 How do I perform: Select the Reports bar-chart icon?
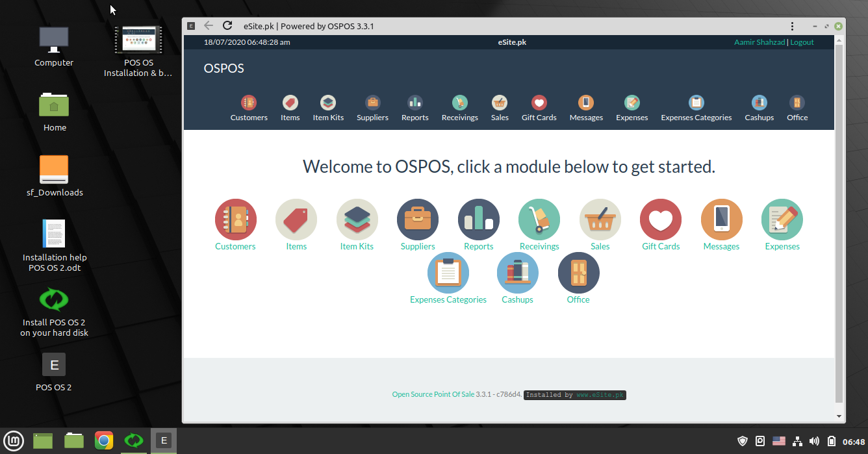(479, 219)
